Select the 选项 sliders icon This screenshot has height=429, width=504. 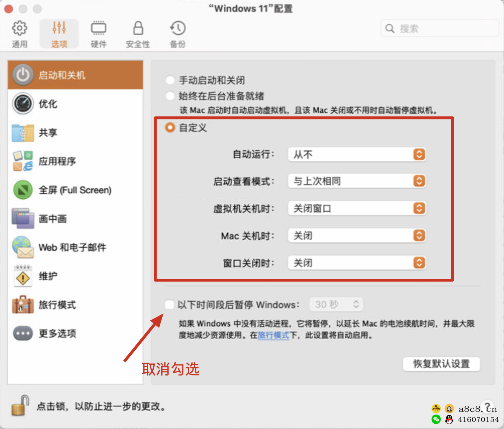tap(59, 28)
